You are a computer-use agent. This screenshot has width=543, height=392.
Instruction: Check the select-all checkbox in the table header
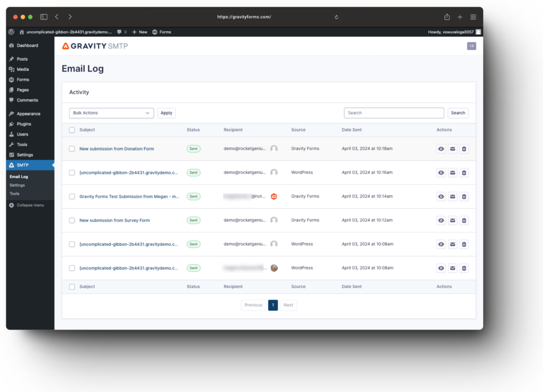point(72,130)
